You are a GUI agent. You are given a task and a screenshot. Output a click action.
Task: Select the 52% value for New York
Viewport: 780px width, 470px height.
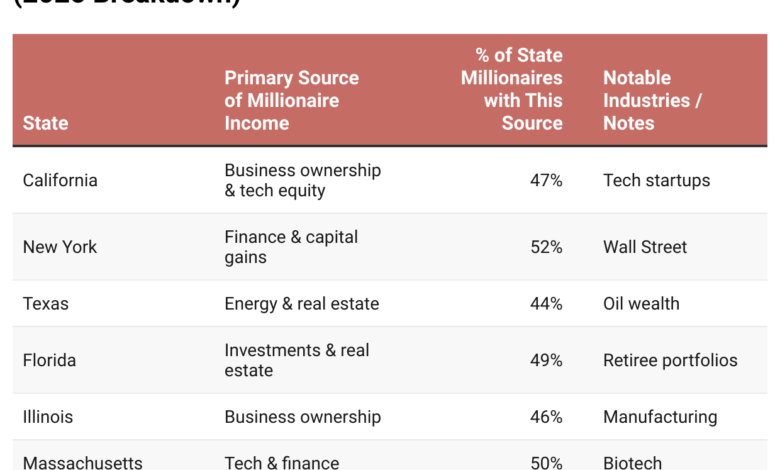(x=546, y=247)
